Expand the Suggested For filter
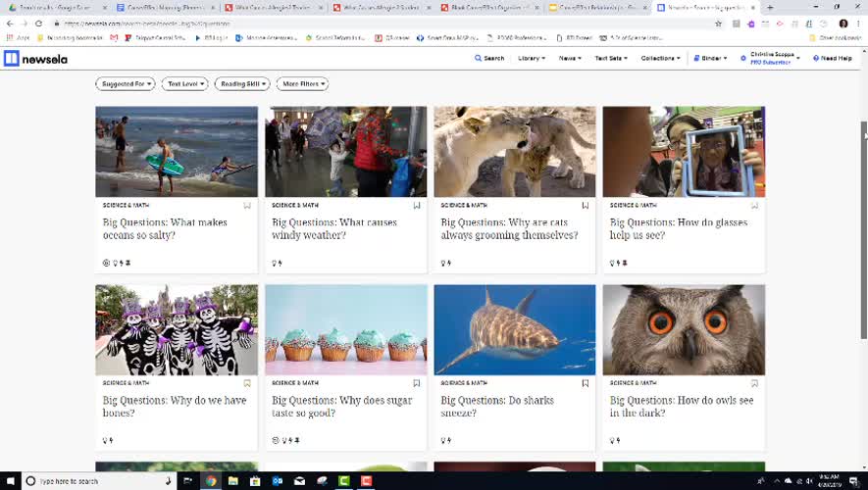 [126, 84]
